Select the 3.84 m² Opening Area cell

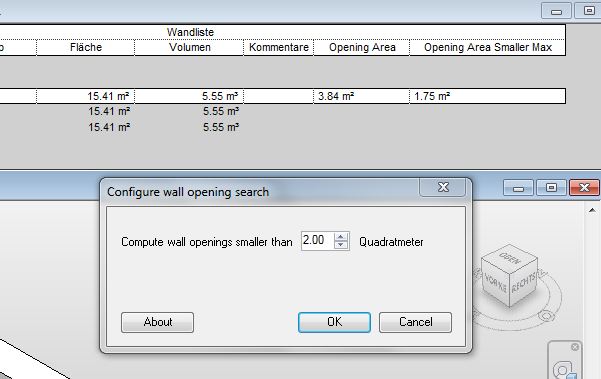point(362,96)
